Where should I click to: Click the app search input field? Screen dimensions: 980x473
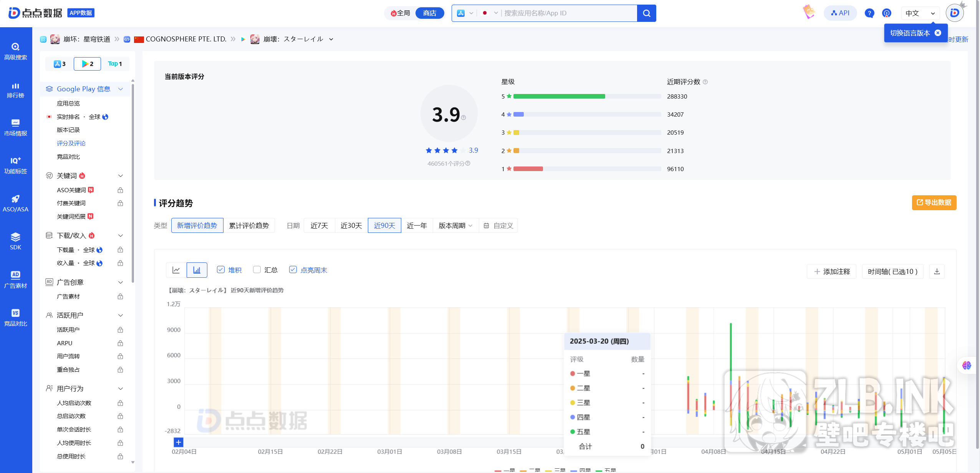[569, 13]
